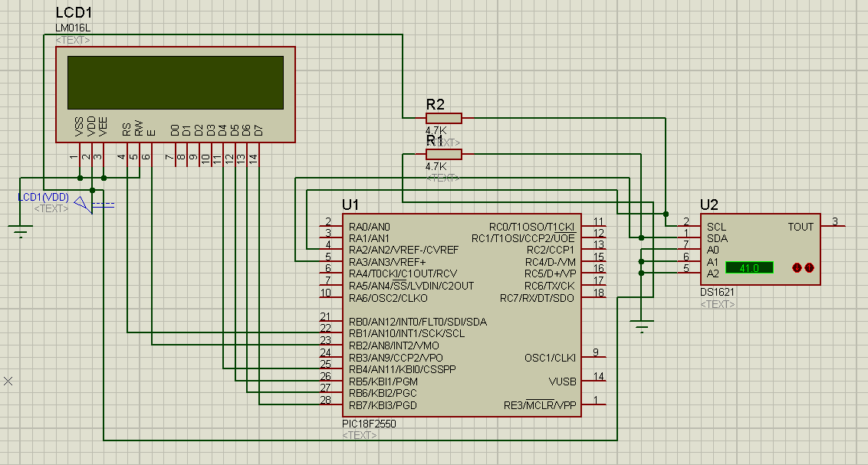This screenshot has width=868, height=465.
Task: Click the LCD1 reference label
Action: pyautogui.click(x=74, y=14)
